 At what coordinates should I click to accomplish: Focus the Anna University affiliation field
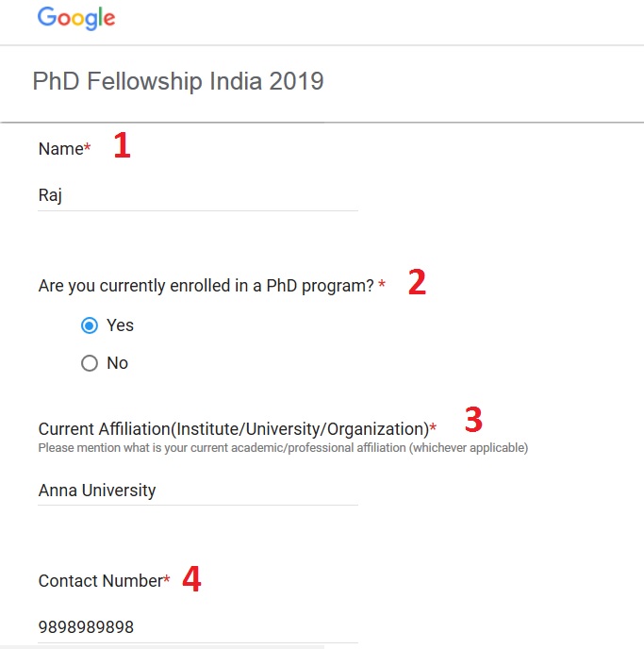[x=198, y=491]
